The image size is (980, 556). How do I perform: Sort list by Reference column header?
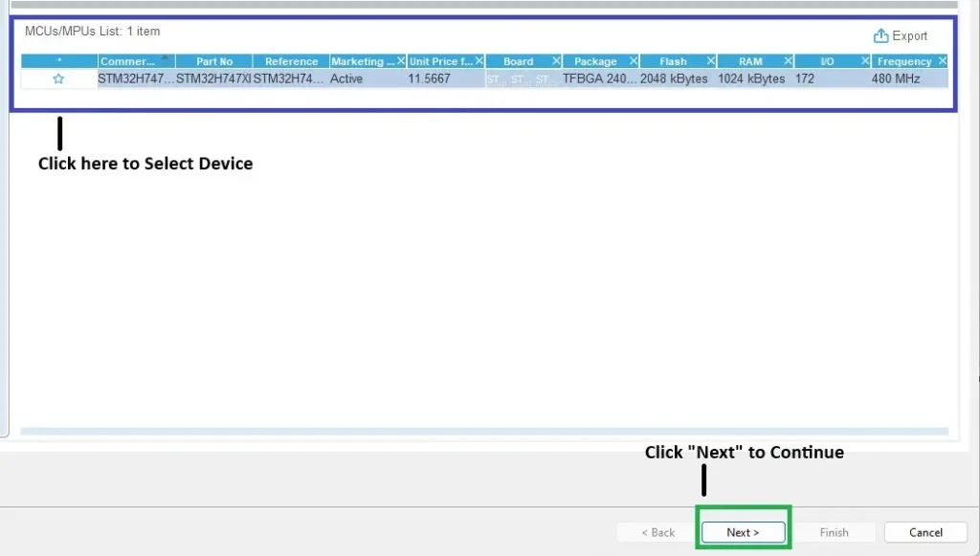tap(291, 61)
